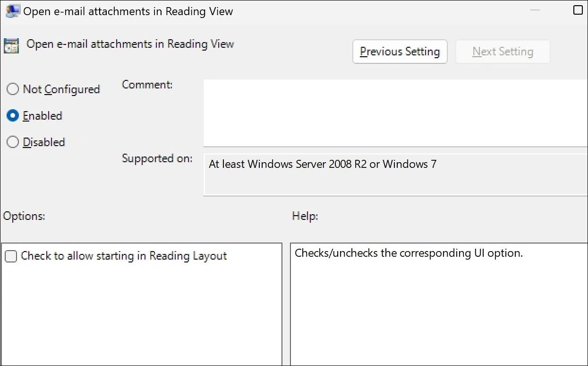This screenshot has width=588, height=366.
Task: Click the Help section label
Action: (305, 216)
